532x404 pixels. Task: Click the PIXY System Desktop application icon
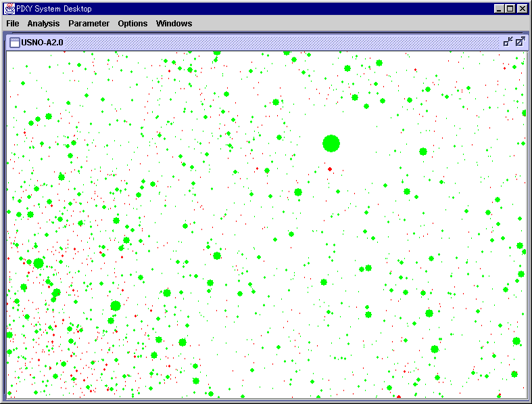[x=9, y=9]
